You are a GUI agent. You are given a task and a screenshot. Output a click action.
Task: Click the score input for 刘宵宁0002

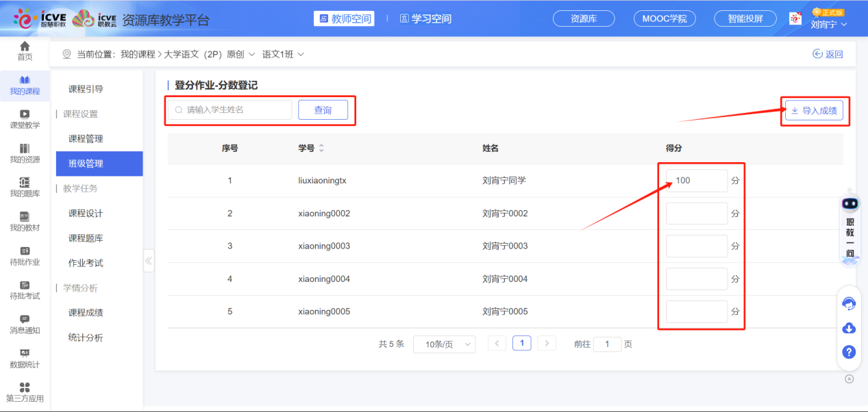click(696, 213)
